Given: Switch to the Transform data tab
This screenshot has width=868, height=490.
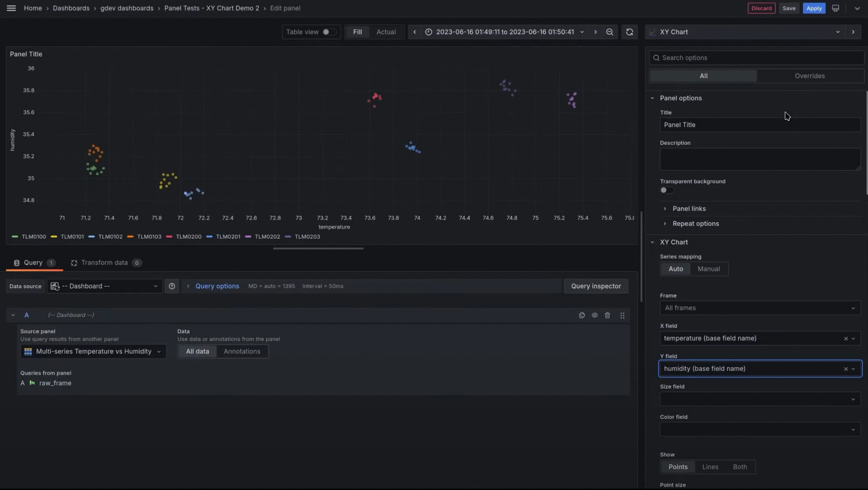Looking at the screenshot, I should tap(104, 263).
